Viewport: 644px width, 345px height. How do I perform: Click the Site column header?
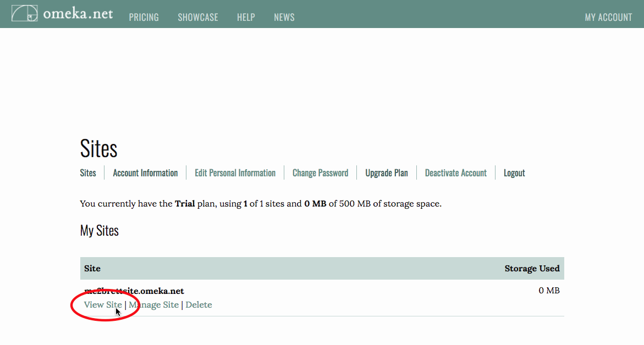click(92, 269)
